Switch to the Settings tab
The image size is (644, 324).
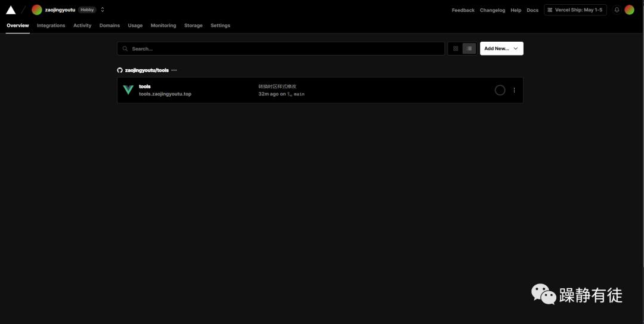(x=220, y=26)
